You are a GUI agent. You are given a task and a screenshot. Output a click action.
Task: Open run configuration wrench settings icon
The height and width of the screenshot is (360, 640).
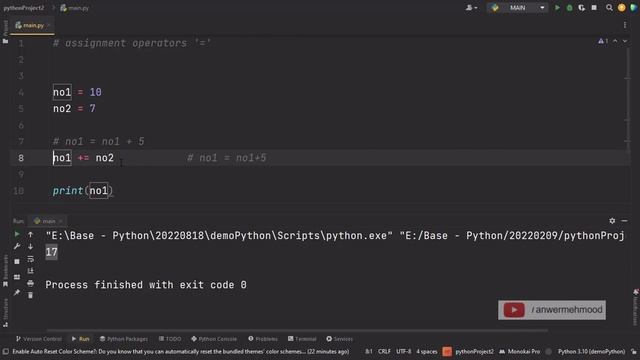point(17,247)
